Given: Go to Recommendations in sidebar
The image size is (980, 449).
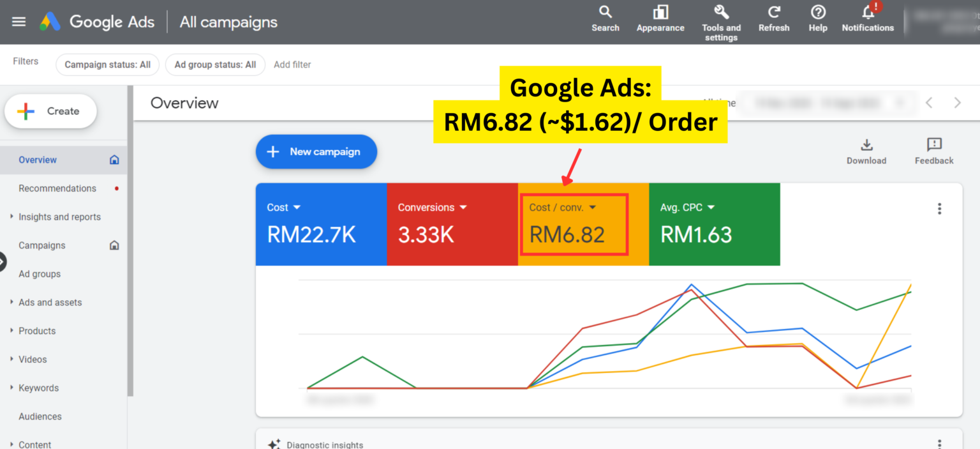Looking at the screenshot, I should click(x=57, y=188).
